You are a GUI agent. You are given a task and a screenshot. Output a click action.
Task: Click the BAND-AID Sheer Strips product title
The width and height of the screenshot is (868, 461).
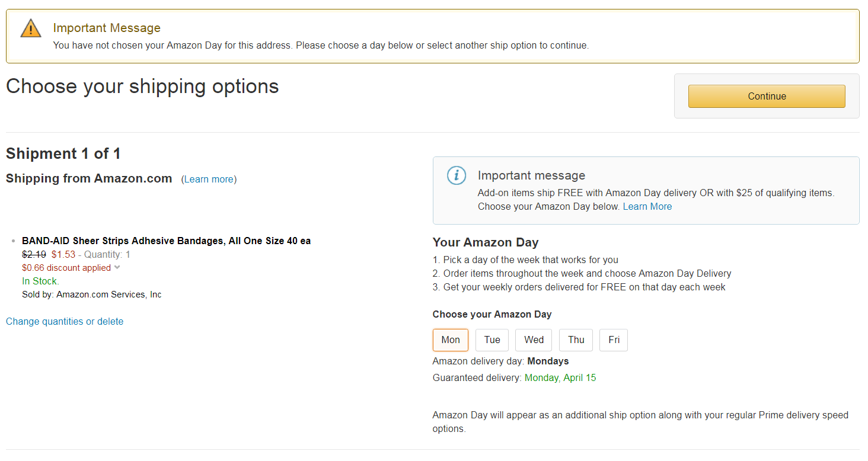(x=166, y=241)
